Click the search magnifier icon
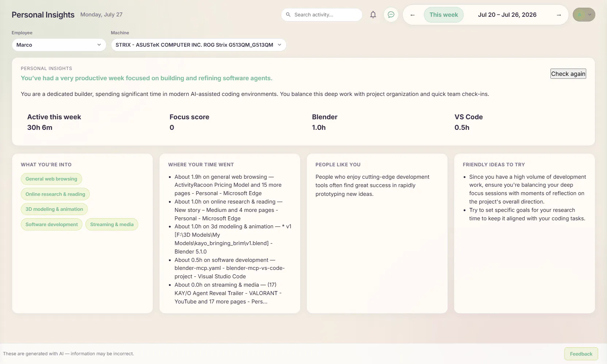 tap(288, 15)
